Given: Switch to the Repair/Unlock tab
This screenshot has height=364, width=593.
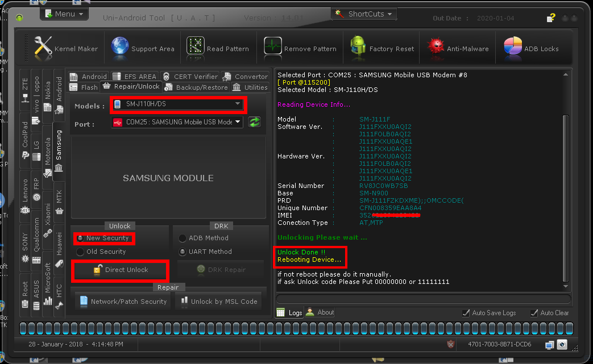Looking at the screenshot, I should coord(131,86).
